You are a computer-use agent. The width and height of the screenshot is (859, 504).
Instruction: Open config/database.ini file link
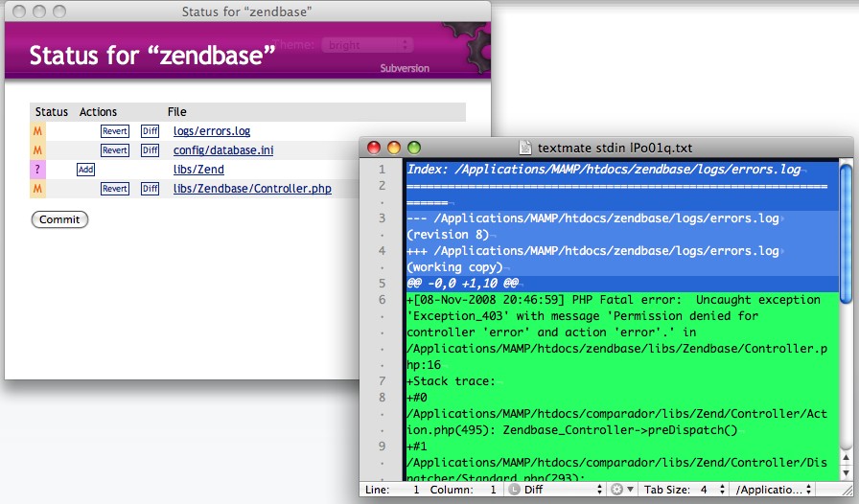click(x=223, y=150)
